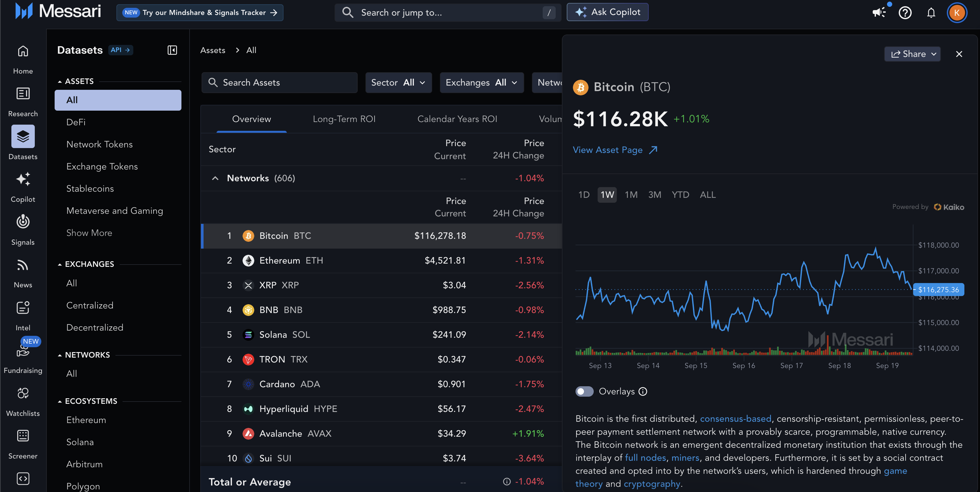Open the Signals sidebar icon
The width and height of the screenshot is (980, 492).
click(23, 222)
